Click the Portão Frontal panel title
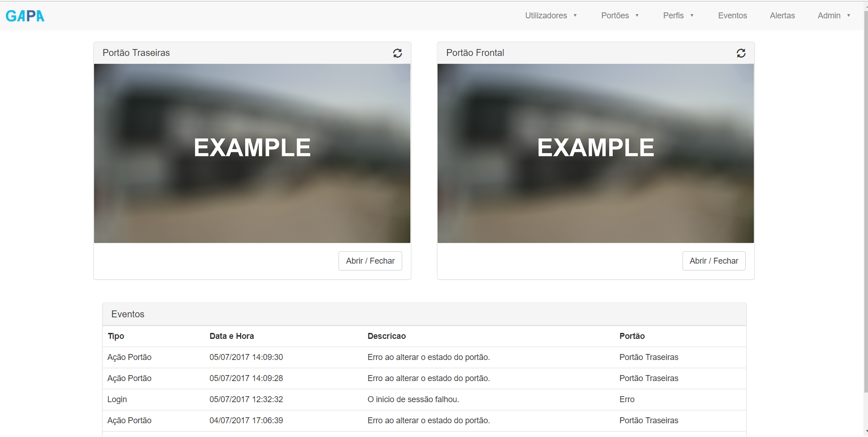Image resolution: width=868 pixels, height=437 pixels. pyautogui.click(x=475, y=53)
